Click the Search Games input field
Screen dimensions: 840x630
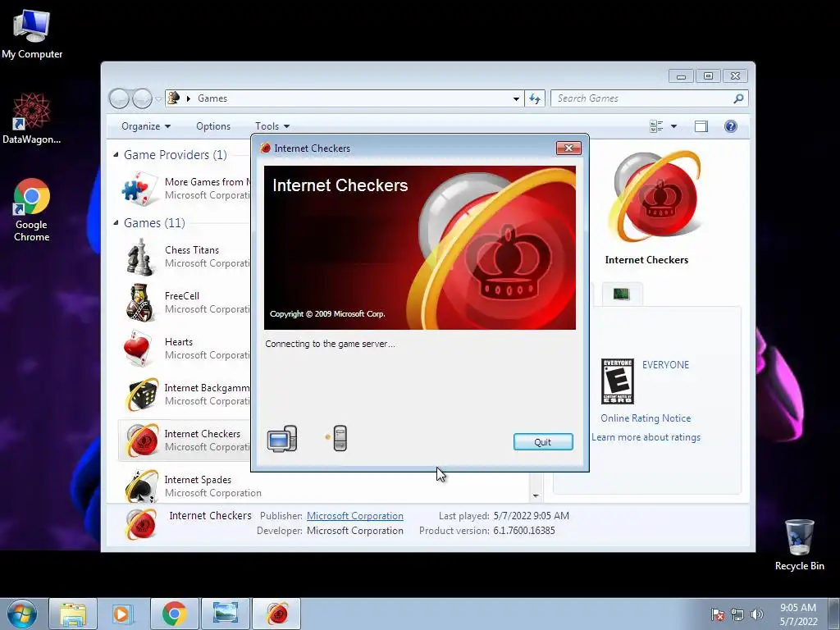click(x=643, y=98)
